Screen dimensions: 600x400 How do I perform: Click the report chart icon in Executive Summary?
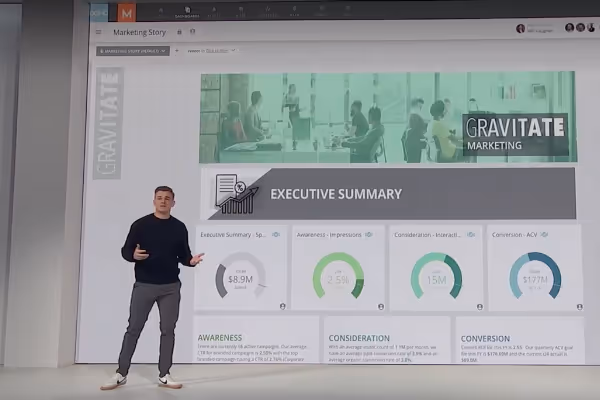(x=236, y=194)
